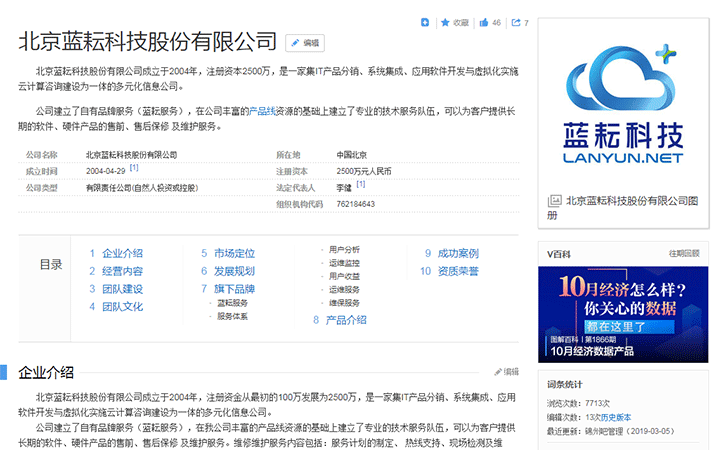The width and height of the screenshot is (720, 450).
Task: Click reference [1] beside 李健
Action: (361, 184)
